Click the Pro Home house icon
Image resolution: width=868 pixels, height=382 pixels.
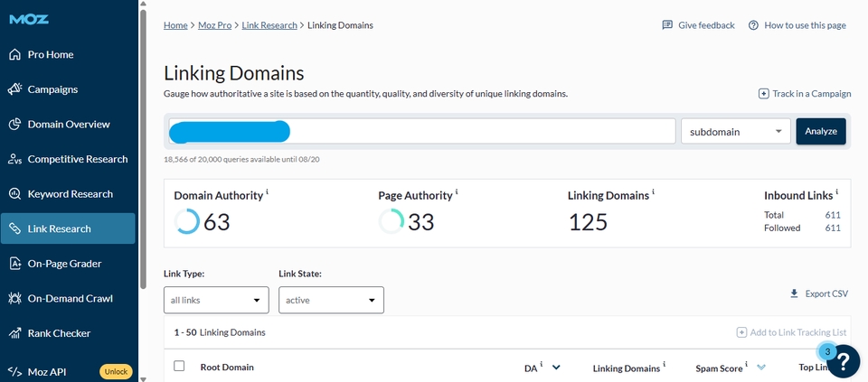[15, 55]
